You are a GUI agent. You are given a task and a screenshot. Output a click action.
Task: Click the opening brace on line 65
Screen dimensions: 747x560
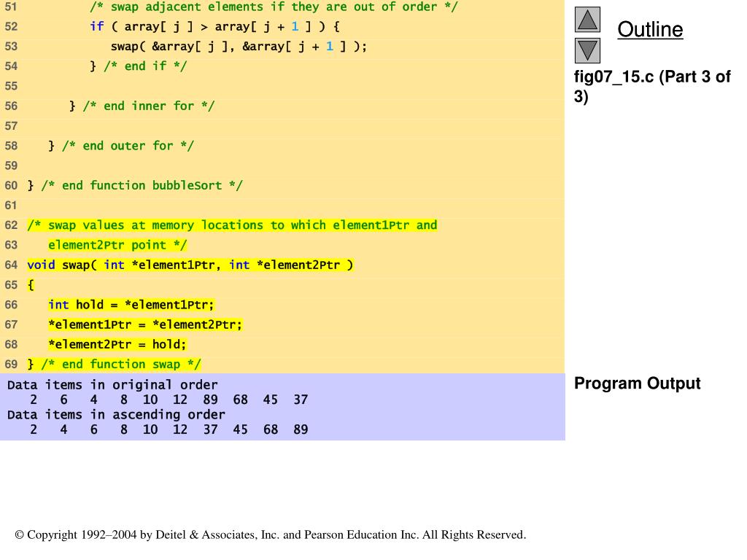click(x=31, y=285)
